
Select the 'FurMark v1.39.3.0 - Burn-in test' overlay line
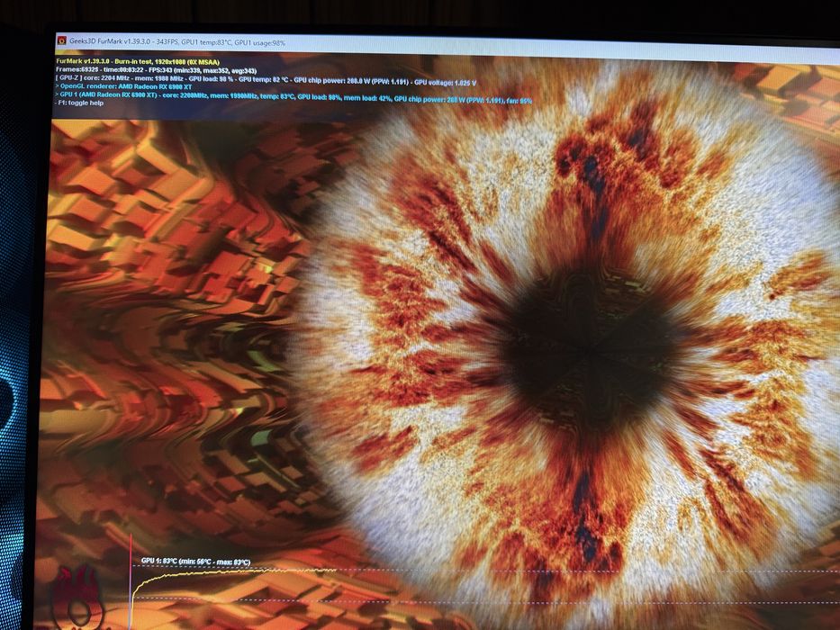(138, 62)
